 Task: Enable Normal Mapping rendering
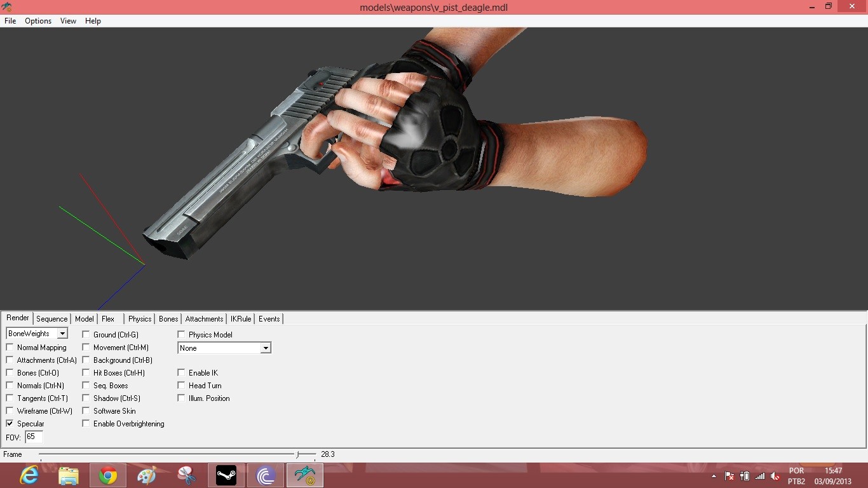point(10,347)
